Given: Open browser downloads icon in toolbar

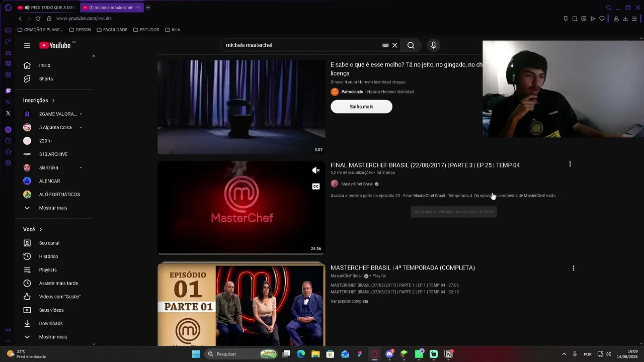Looking at the screenshot, I should 625,19.
